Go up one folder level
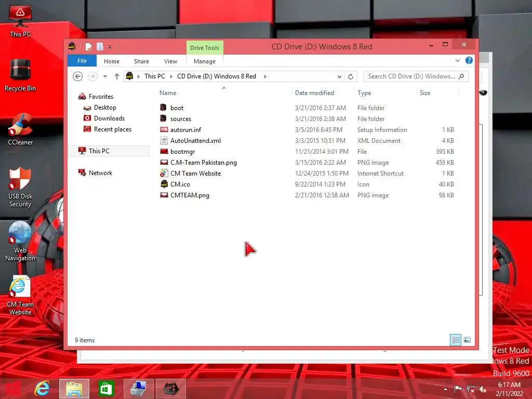 click(117, 76)
